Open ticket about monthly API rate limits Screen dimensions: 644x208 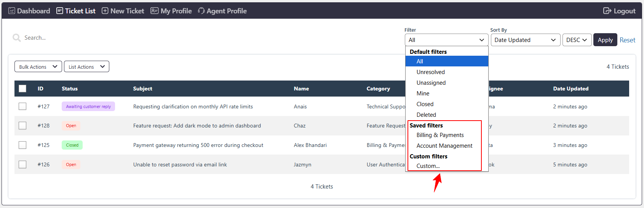[x=193, y=106]
